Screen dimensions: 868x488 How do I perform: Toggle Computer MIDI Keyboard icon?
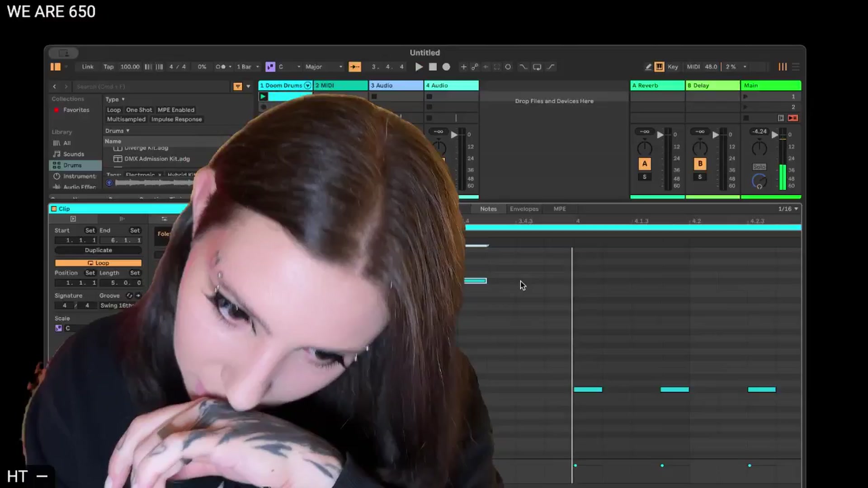coord(659,67)
